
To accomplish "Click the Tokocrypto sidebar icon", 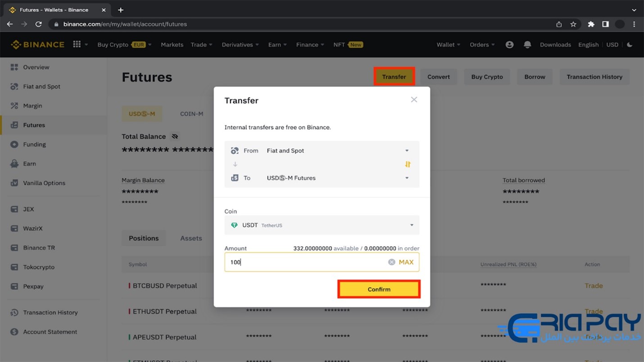I will (x=14, y=267).
